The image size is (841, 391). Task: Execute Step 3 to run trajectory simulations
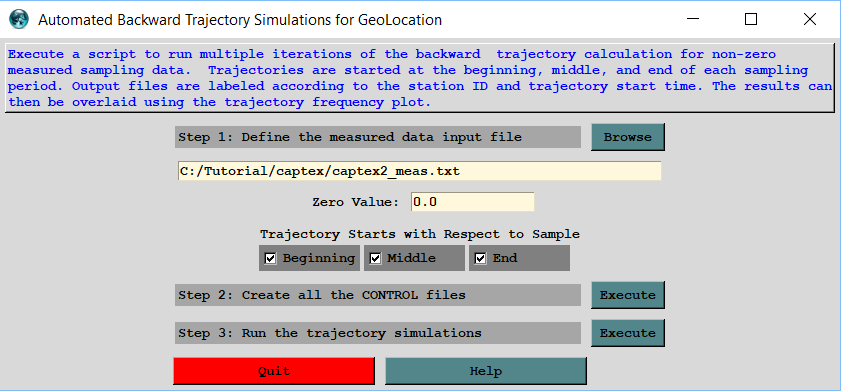tap(628, 333)
